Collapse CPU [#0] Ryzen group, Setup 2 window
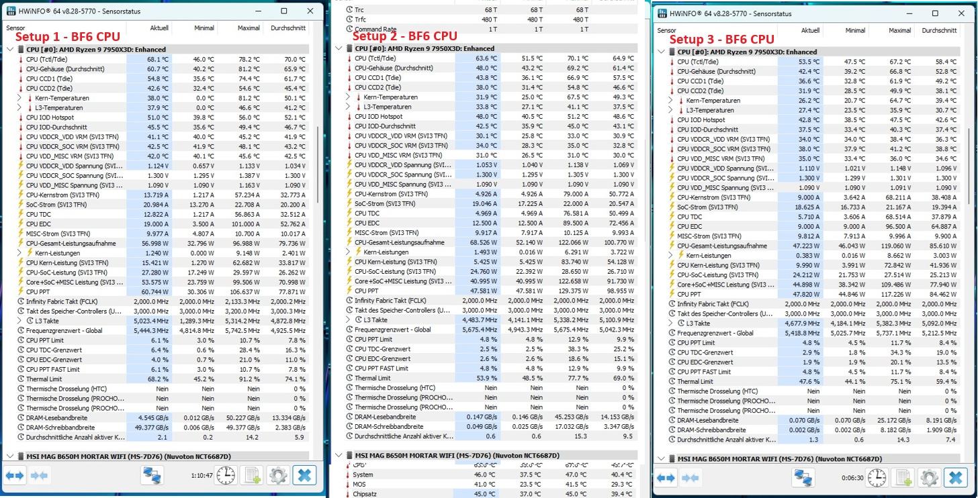980x498 pixels. [x=339, y=48]
